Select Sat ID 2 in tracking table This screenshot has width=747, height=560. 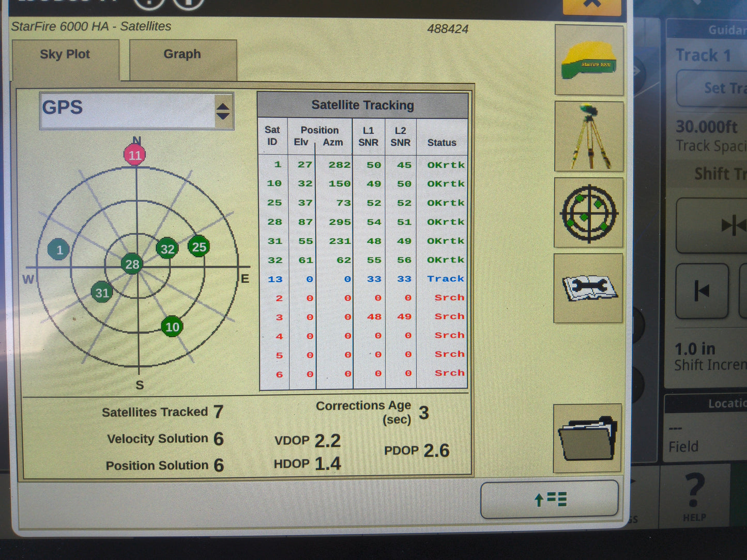point(279,298)
